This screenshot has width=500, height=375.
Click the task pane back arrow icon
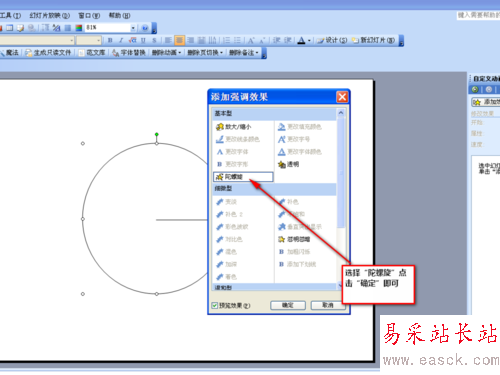(x=475, y=89)
